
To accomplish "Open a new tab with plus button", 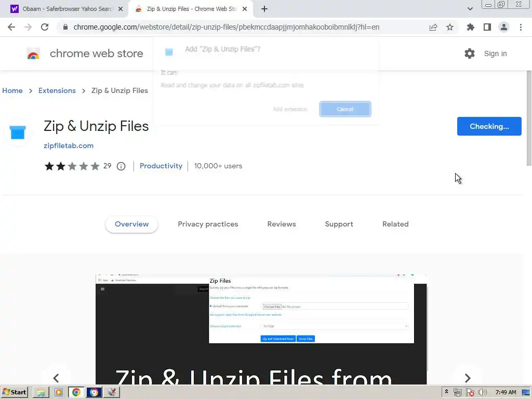I will [264, 9].
